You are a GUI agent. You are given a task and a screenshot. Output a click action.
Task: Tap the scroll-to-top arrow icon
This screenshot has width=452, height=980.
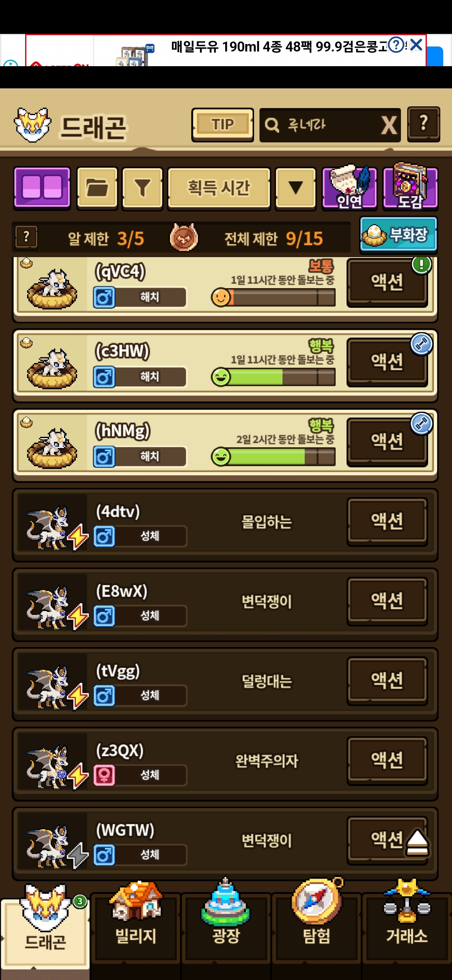(x=417, y=842)
